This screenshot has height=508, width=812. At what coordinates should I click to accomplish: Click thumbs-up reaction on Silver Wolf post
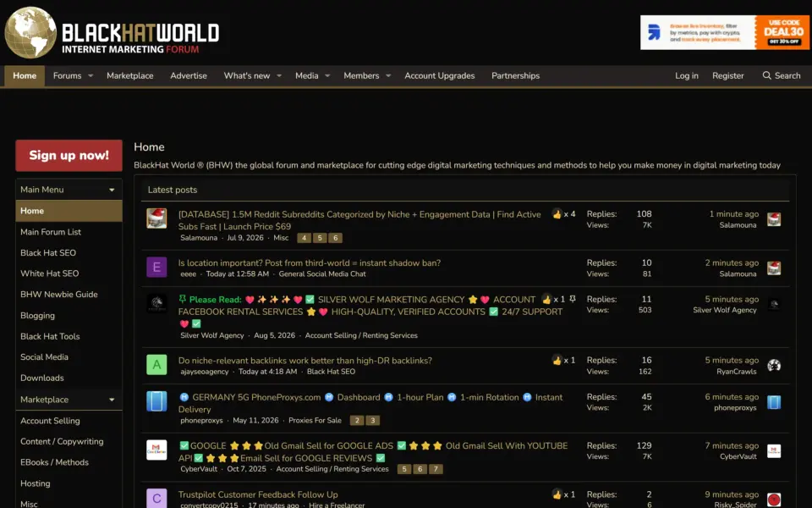click(546, 299)
